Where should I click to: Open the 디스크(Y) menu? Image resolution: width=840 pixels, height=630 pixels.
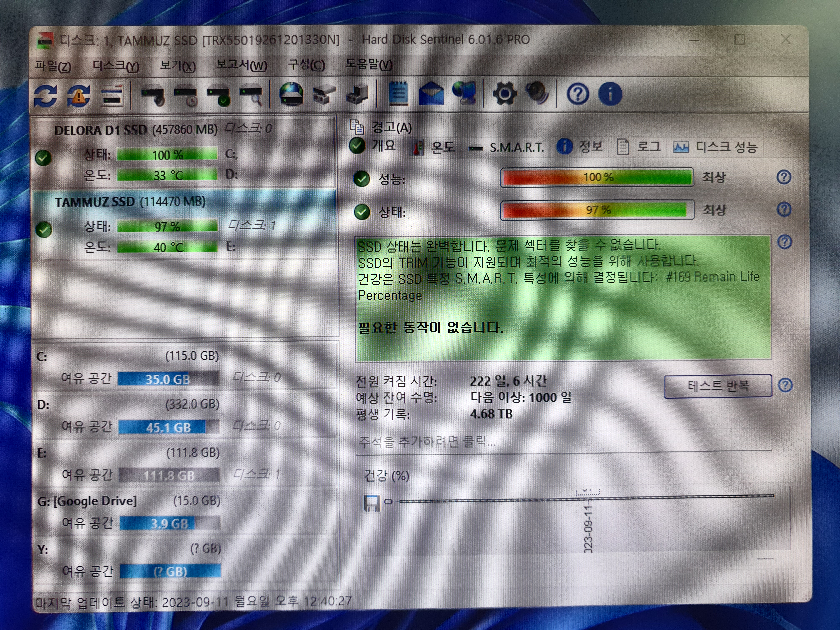(x=116, y=66)
